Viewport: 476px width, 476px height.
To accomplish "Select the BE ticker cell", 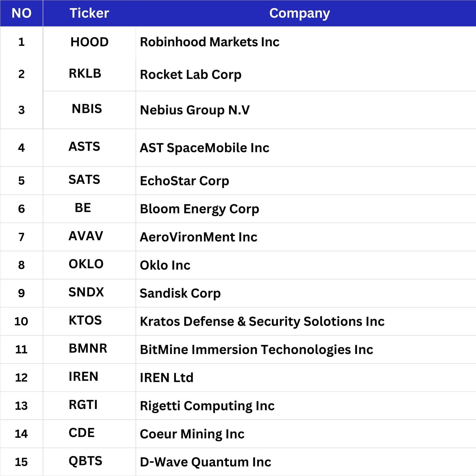I will [83, 208].
